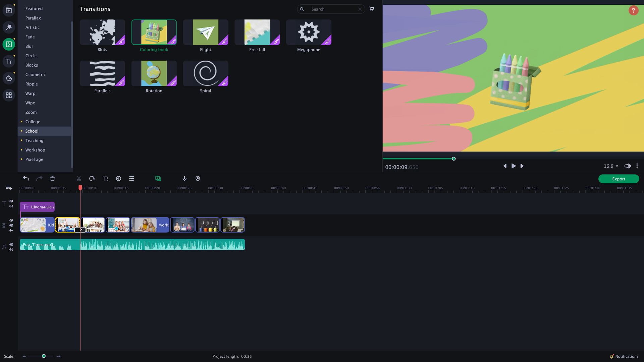Open the Import media panel

8,10
